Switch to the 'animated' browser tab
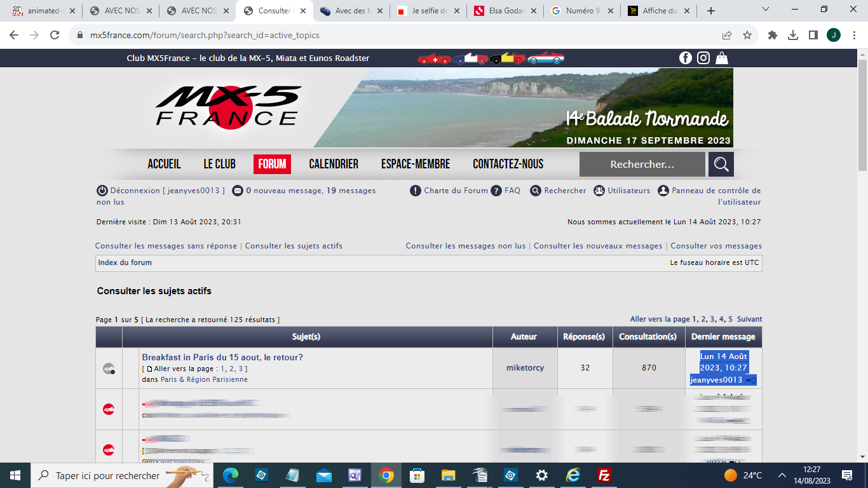The height and width of the screenshot is (488, 868). pos(43,11)
